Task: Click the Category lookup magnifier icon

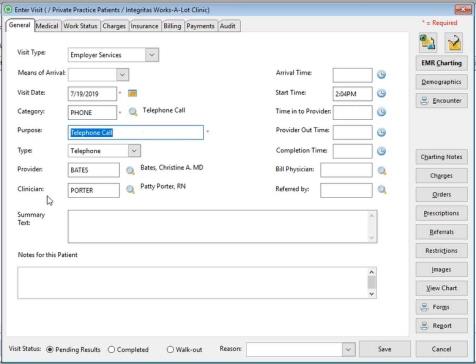Action: pos(133,112)
